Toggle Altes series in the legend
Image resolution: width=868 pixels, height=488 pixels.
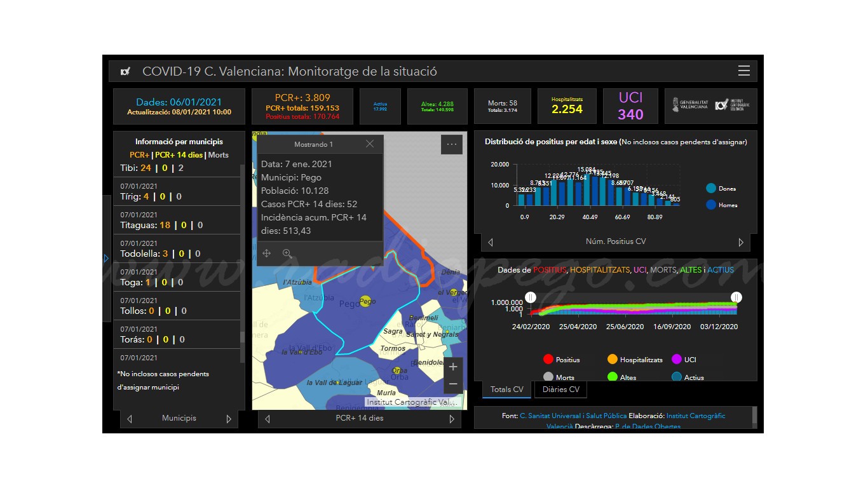621,377
